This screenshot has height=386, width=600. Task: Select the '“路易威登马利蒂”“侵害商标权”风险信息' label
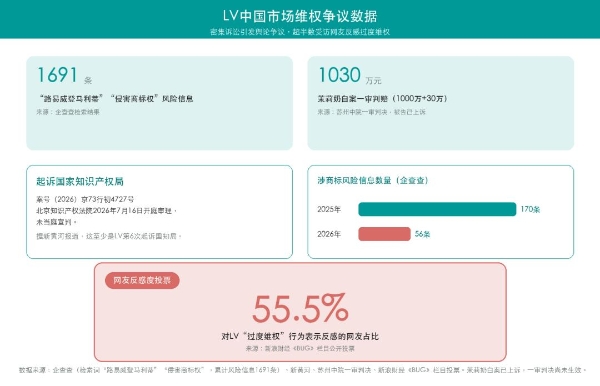(115, 99)
